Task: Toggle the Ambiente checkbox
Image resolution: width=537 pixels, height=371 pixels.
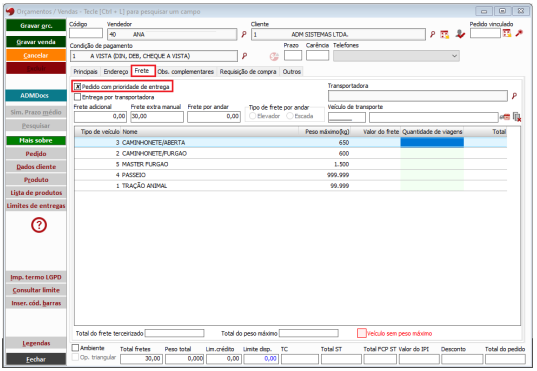Action: 75,348
